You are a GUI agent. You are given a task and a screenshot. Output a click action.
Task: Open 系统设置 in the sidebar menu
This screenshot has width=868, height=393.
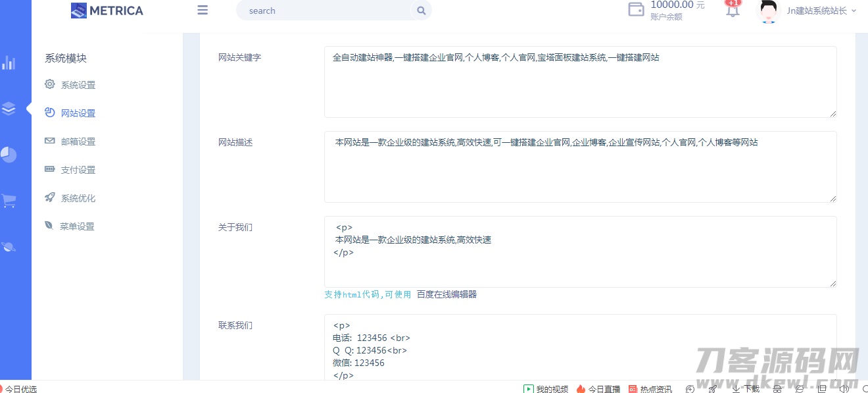click(78, 85)
